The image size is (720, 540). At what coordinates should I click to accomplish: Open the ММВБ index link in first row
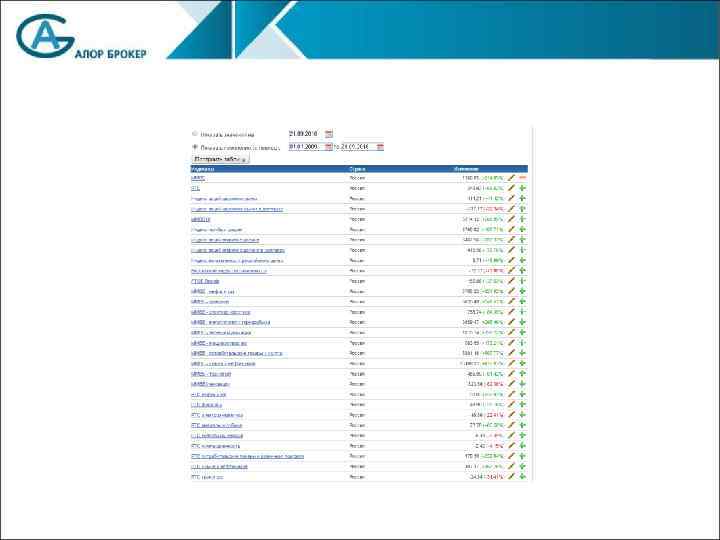click(198, 178)
